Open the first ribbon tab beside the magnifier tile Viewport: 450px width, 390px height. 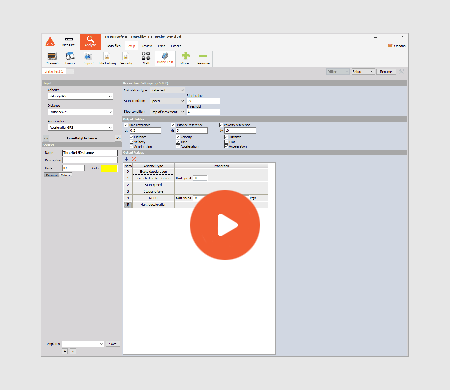[114, 46]
